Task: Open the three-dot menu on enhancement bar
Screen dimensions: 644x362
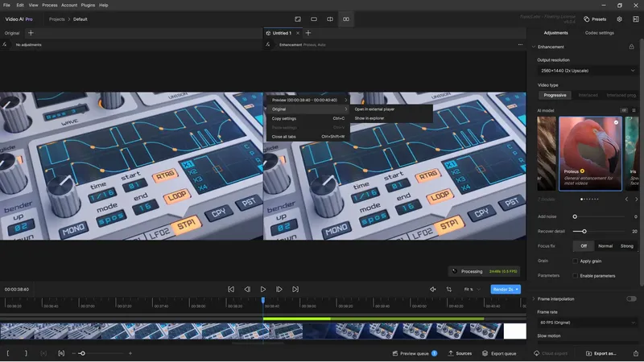Action: (520, 45)
